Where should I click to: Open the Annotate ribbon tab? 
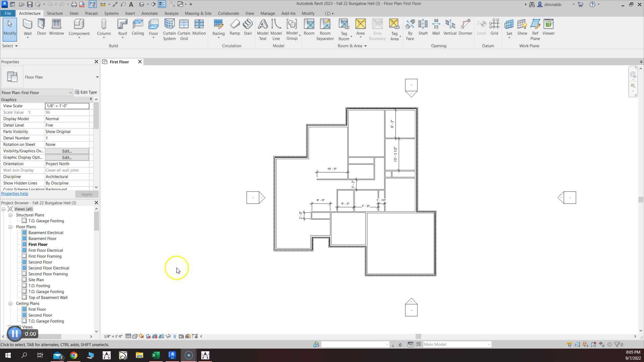point(149,13)
